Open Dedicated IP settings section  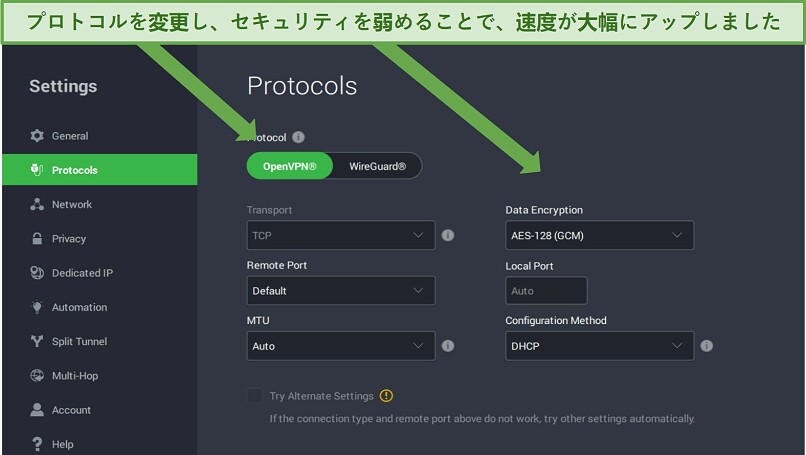100,273
